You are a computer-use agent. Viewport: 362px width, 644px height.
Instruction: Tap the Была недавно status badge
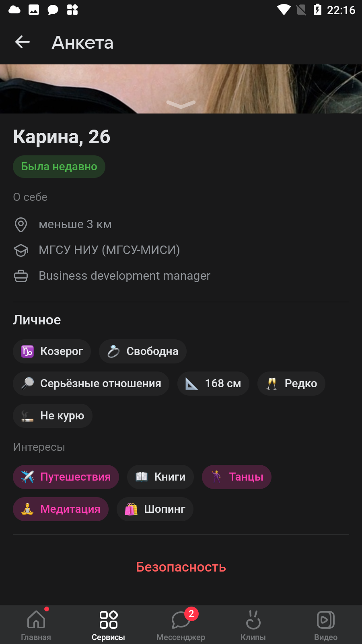pos(59,167)
